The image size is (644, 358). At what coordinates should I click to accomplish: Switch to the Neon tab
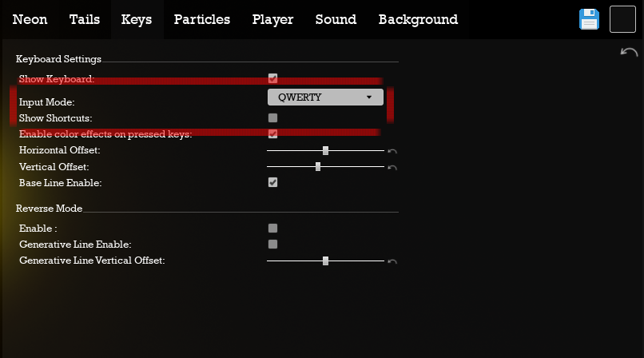coord(30,19)
